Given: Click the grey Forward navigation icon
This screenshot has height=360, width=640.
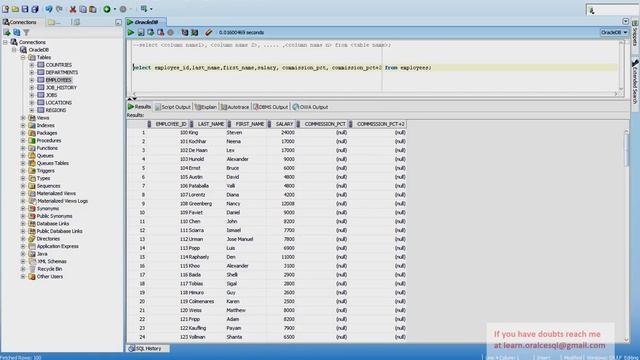Looking at the screenshot, I should (x=123, y=9).
